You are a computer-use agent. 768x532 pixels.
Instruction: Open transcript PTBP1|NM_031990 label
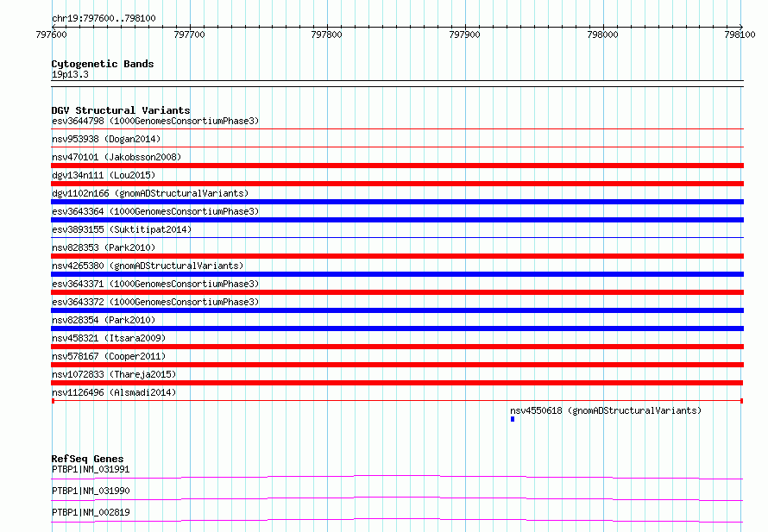click(91, 491)
